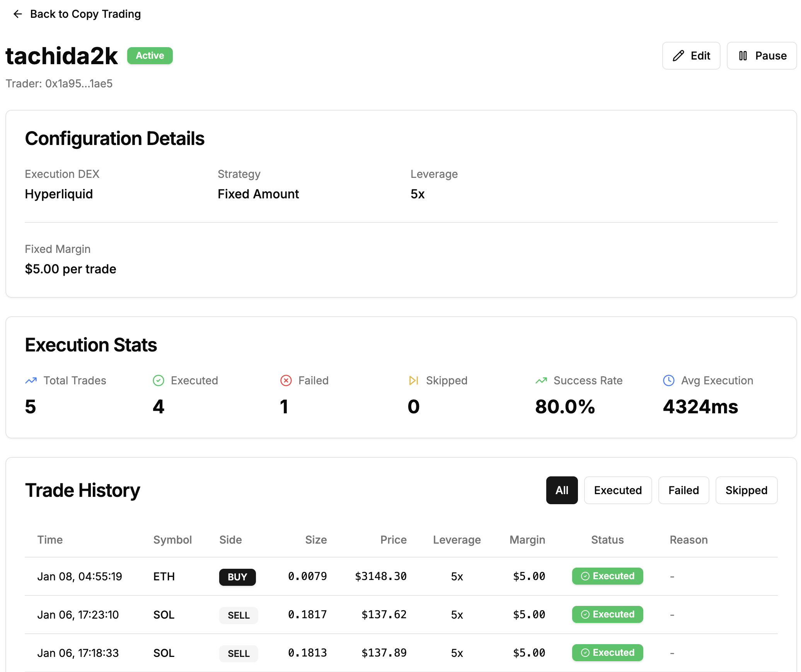This screenshot has height=672, width=801.
Task: Click the pause bars icon
Action: (x=743, y=56)
